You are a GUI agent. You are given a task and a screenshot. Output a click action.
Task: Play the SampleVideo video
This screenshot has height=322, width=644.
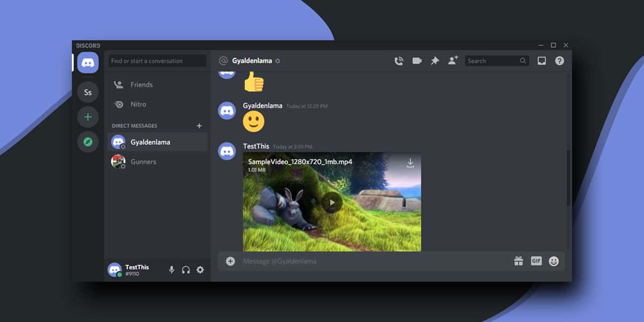332,202
